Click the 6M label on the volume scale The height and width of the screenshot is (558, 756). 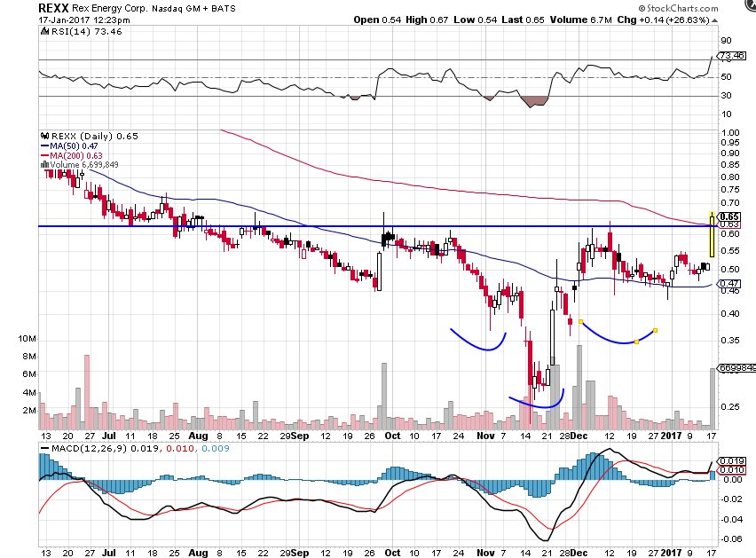pyautogui.click(x=29, y=374)
